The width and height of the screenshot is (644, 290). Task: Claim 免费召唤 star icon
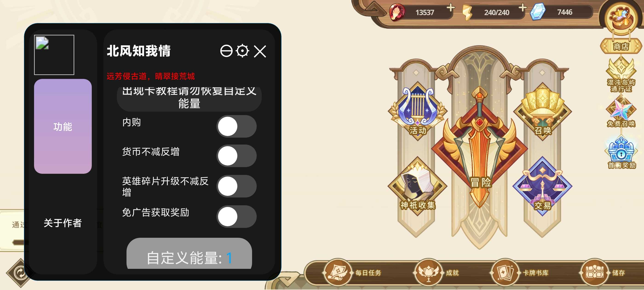[x=621, y=113]
